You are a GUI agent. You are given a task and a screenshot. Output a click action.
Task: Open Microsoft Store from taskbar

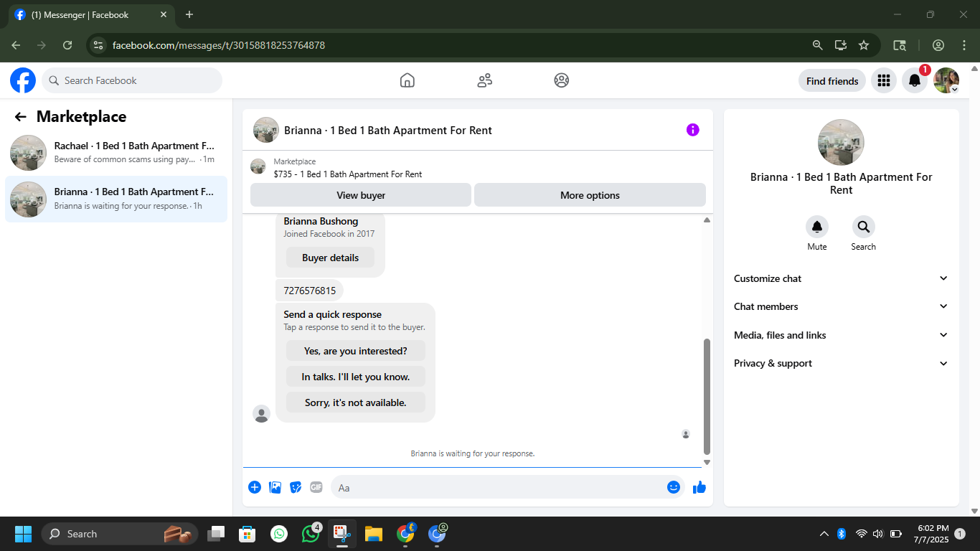pyautogui.click(x=248, y=534)
